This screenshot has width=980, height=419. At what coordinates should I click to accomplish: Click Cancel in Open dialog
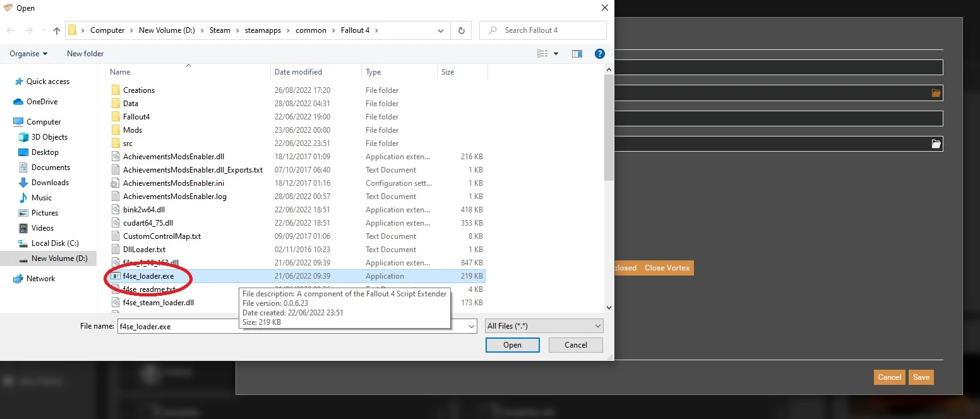point(576,345)
